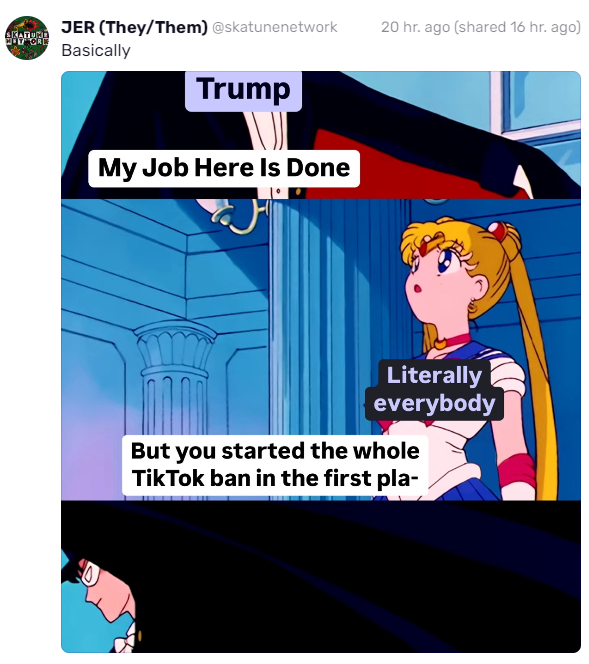The image size is (589, 664).
Task: Click the word 'everybody' in the label
Action: point(434,404)
